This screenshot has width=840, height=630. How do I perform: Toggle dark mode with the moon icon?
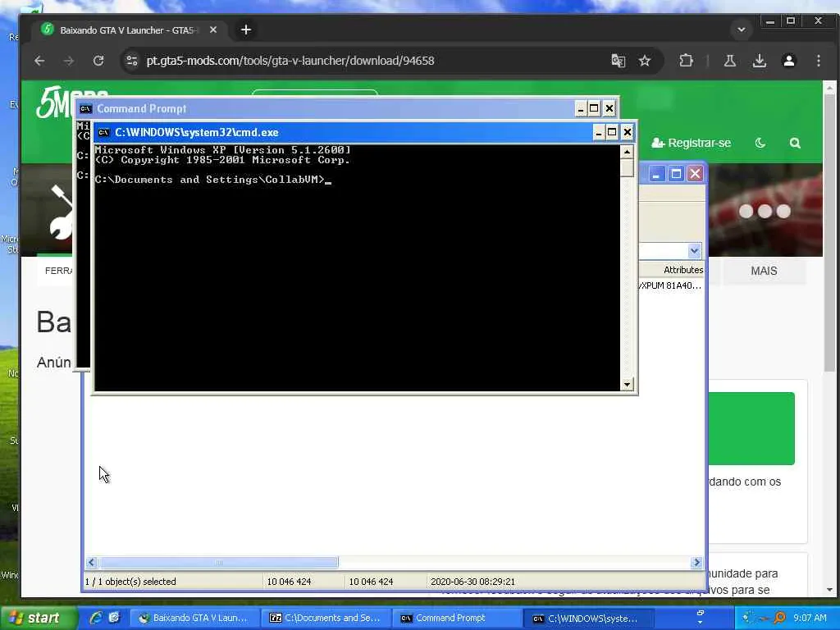coord(760,143)
